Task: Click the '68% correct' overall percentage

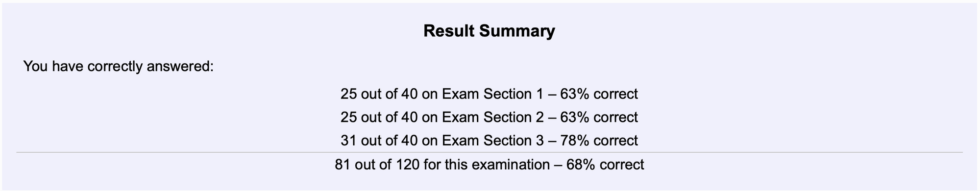Action: coord(605,164)
